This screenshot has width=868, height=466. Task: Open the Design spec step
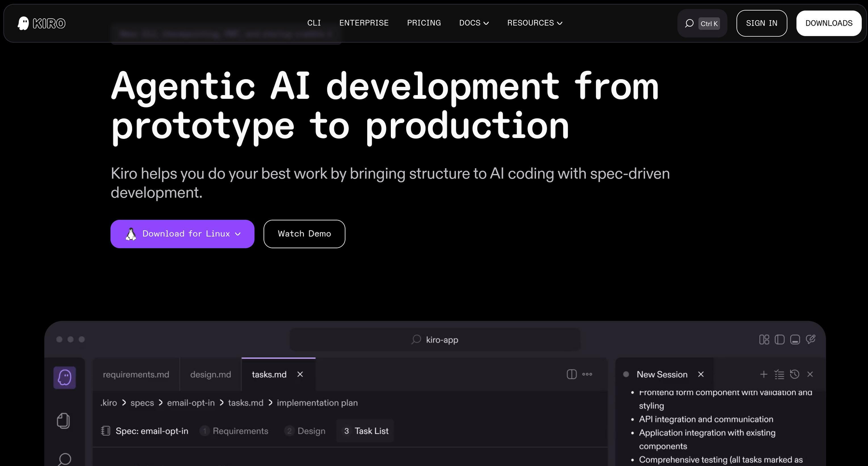pyautogui.click(x=305, y=431)
